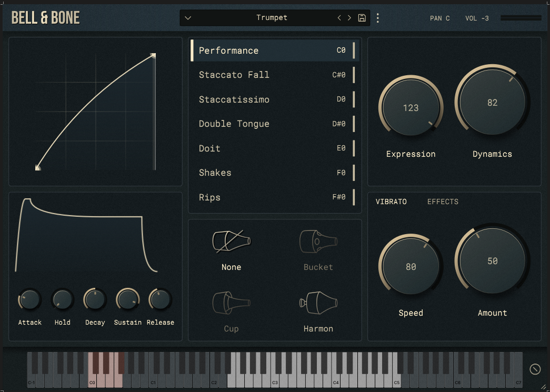
Task: Click the vibrato Speed knob
Action: coord(411,267)
